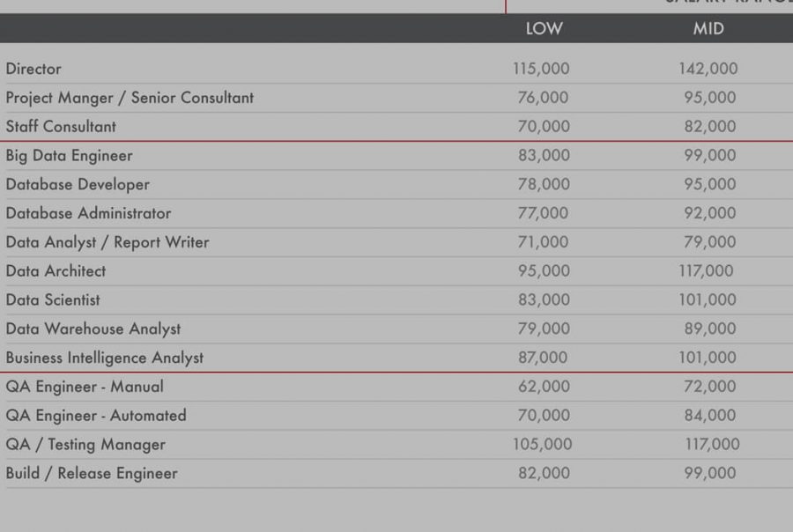
Task: Select Data Analyst / Report Writer title
Action: point(107,242)
